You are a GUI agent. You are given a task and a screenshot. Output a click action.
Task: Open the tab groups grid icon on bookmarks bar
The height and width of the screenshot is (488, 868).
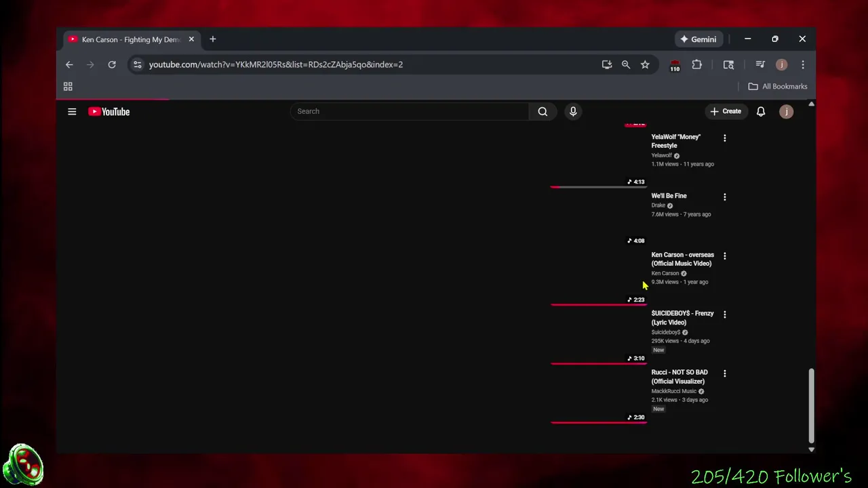68,87
